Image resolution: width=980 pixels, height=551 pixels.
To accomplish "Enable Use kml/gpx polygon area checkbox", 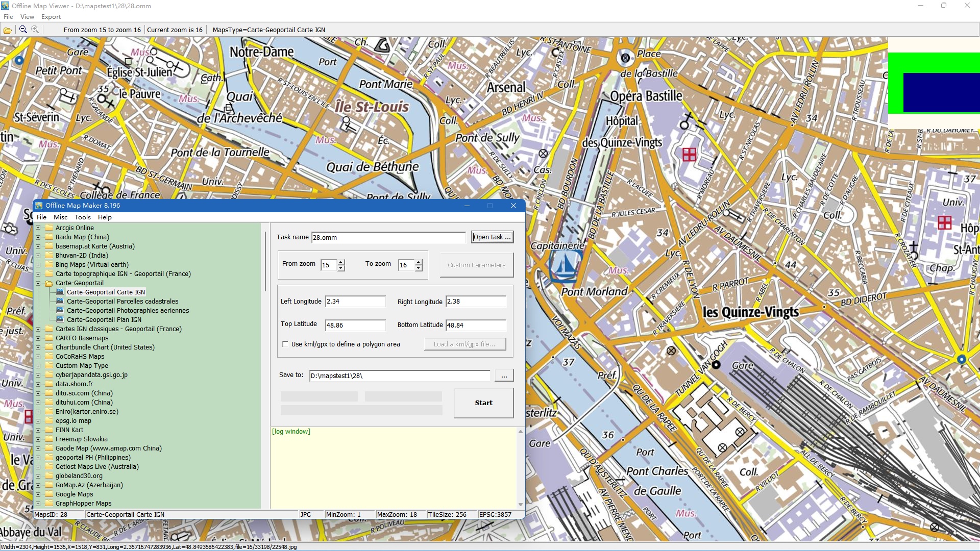I will point(285,344).
